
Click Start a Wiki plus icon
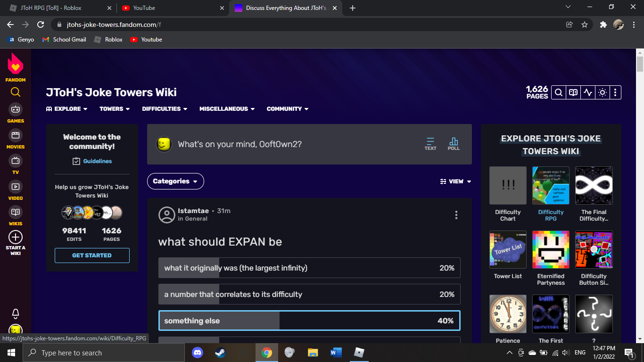point(16,237)
